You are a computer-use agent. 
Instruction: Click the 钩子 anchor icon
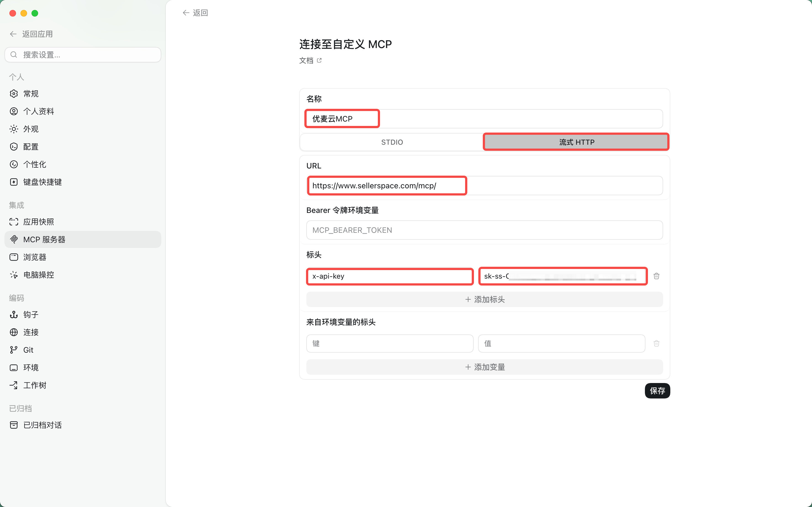14,315
